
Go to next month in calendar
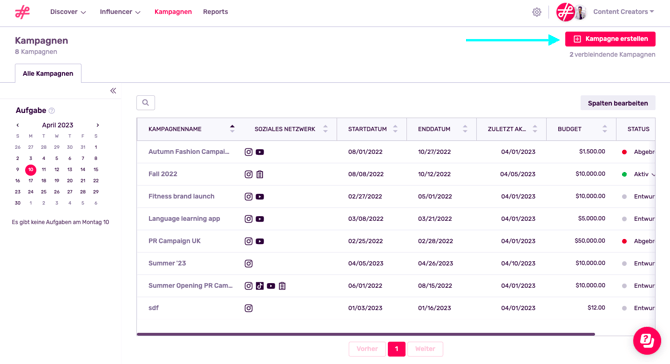click(x=97, y=125)
